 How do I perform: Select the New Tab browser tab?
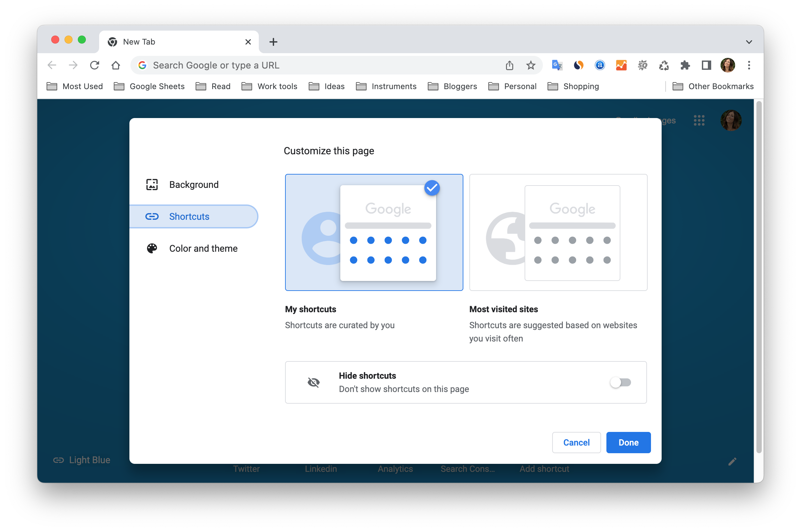tap(179, 42)
